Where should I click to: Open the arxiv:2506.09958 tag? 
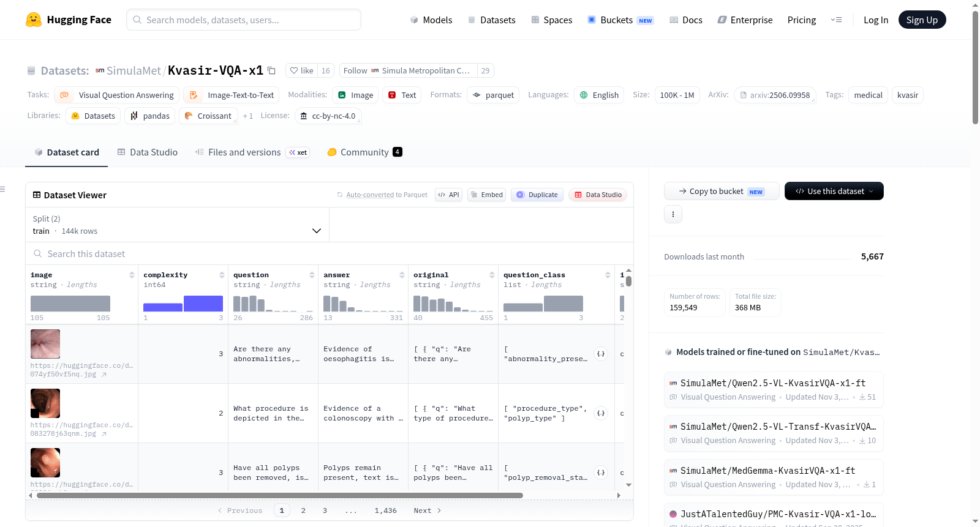(775, 95)
